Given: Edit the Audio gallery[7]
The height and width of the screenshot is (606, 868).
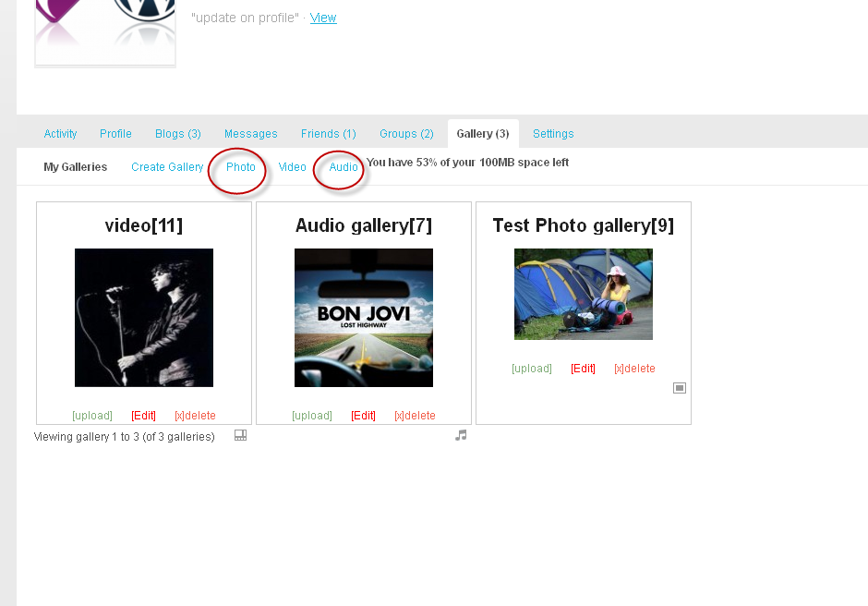Looking at the screenshot, I should [x=363, y=416].
